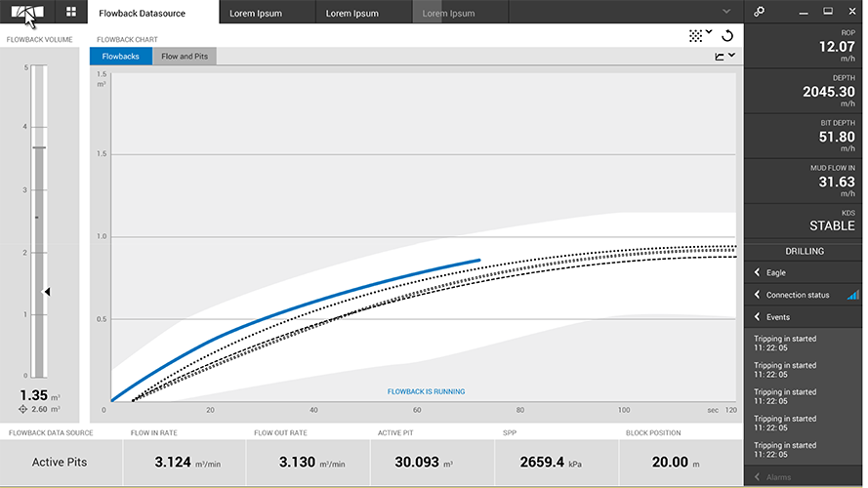This screenshot has width=868, height=488.
Task: Click the KDS STABLE status tile
Action: pyautogui.click(x=806, y=220)
